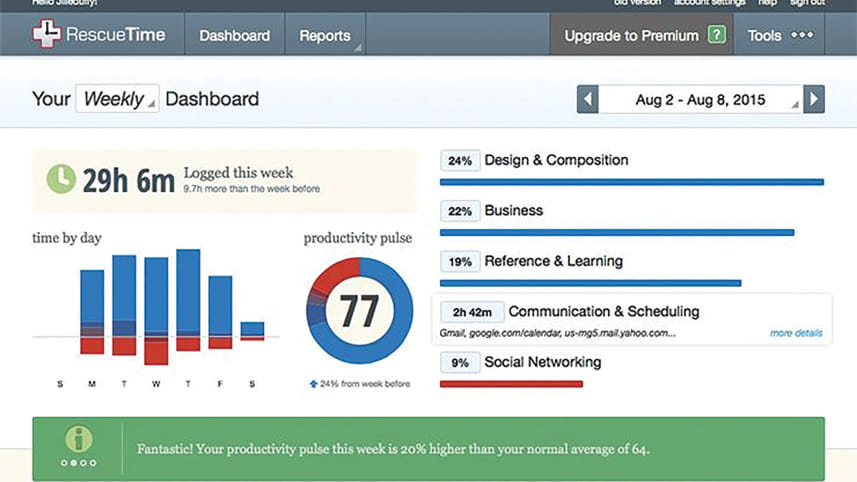Click the Social Networking red progress bar

(x=511, y=383)
